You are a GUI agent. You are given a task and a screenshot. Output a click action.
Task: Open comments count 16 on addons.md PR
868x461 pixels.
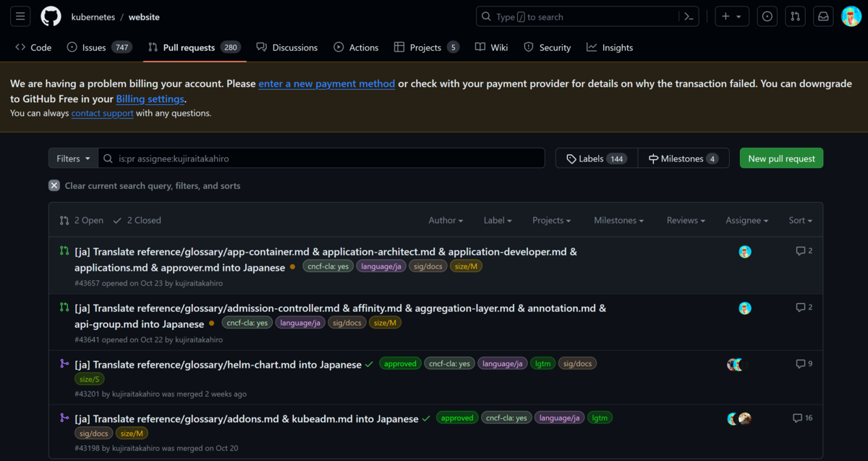pyautogui.click(x=803, y=418)
